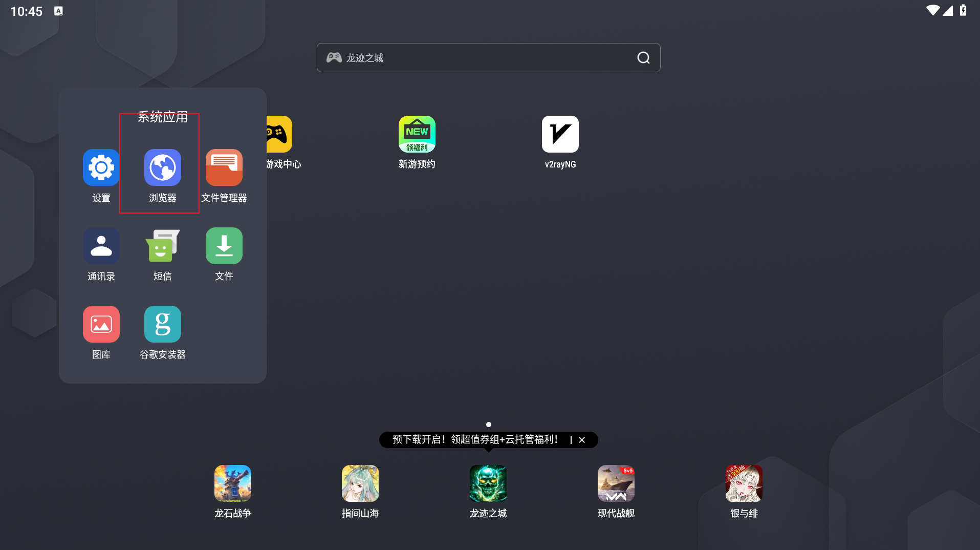Open the 预下载开启 promotion banner text
The width and height of the screenshot is (980, 550).
475,440
